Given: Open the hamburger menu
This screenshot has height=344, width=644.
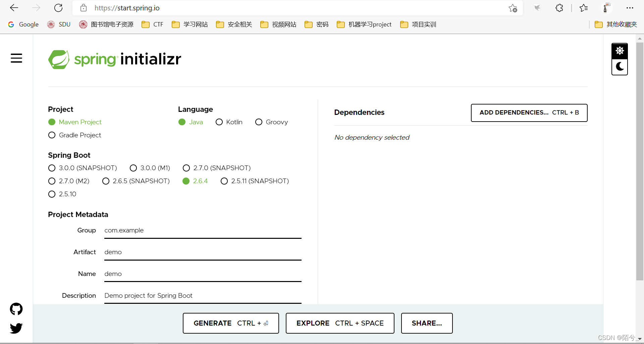Looking at the screenshot, I should click(x=16, y=58).
